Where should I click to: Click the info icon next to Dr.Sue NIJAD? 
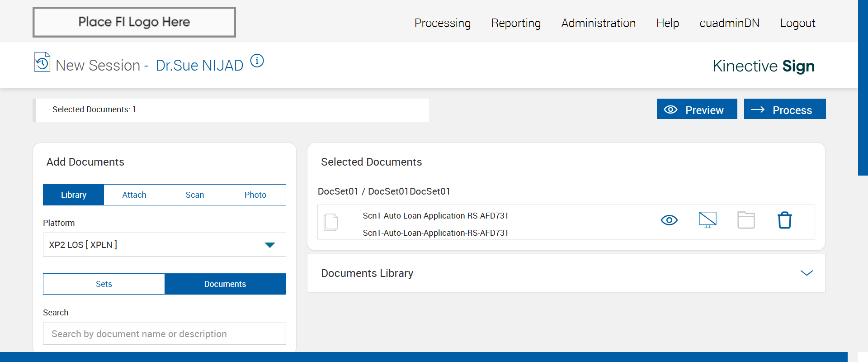257,61
